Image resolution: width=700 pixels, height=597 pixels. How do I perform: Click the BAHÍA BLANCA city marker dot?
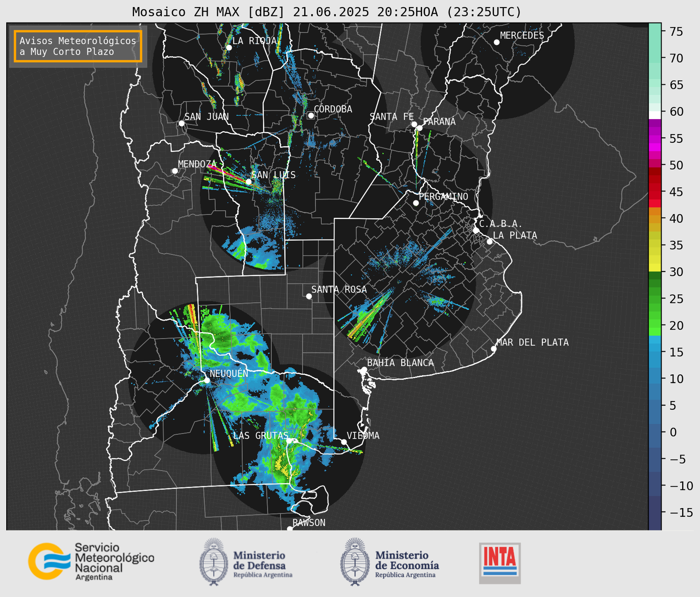364,369
